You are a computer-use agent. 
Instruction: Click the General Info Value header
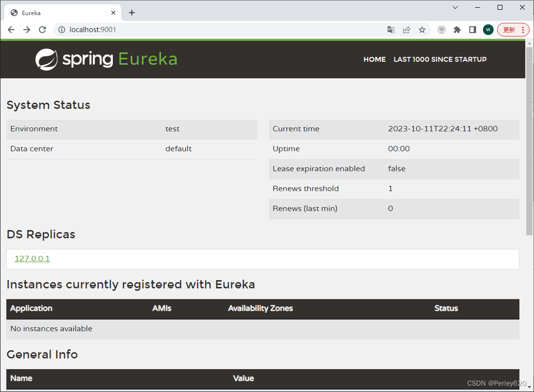point(244,378)
